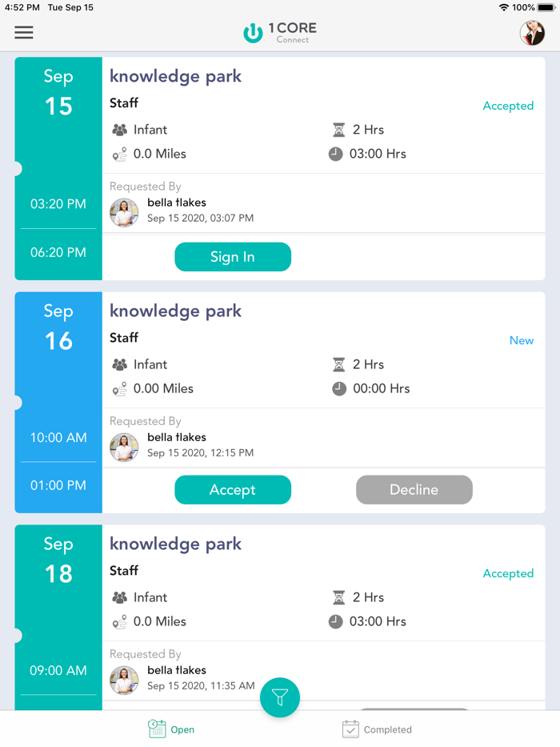Tap the knowledge park title on Sep 15 card

point(175,76)
